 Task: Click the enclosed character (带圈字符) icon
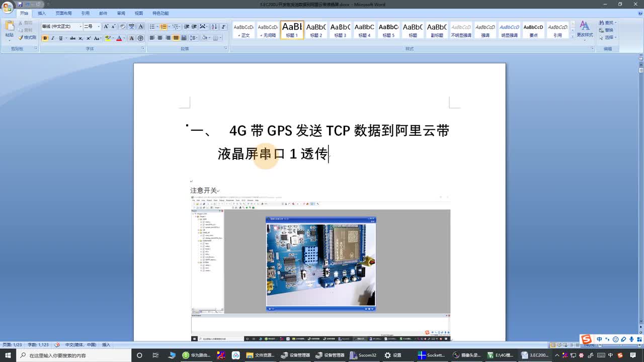pos(140,38)
